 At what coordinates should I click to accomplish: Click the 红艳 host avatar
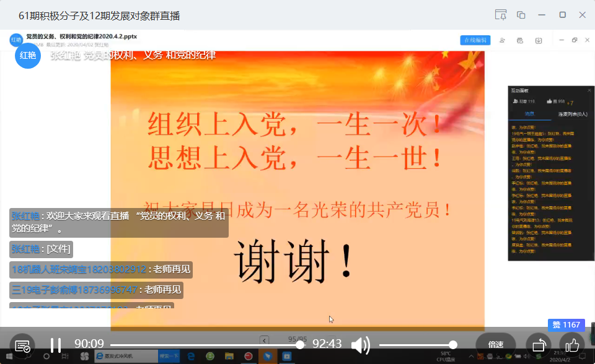(27, 54)
